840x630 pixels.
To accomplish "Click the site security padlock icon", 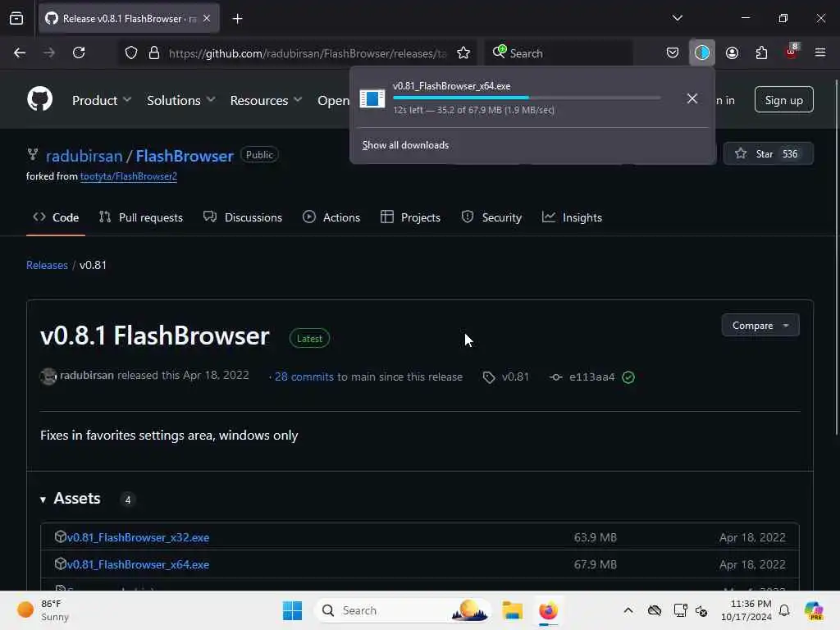I will [x=154, y=53].
